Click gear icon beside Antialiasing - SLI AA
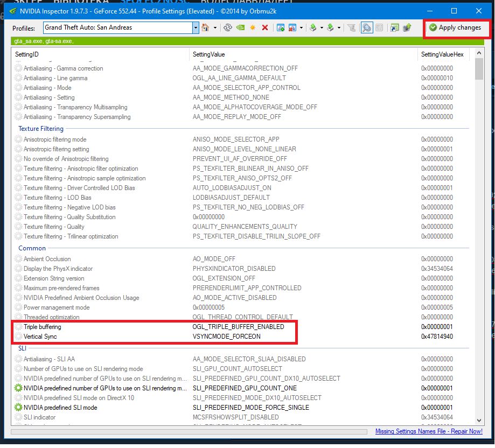 tap(18, 359)
